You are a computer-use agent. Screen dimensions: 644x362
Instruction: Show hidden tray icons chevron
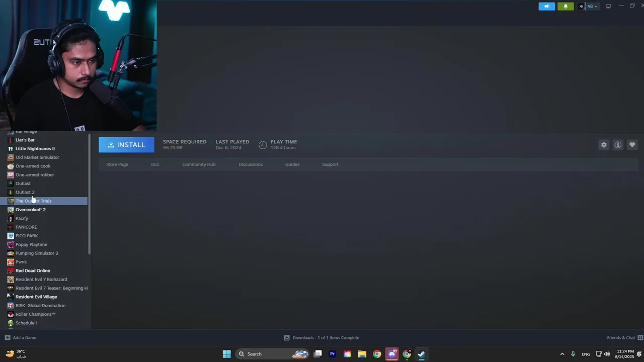click(562, 354)
